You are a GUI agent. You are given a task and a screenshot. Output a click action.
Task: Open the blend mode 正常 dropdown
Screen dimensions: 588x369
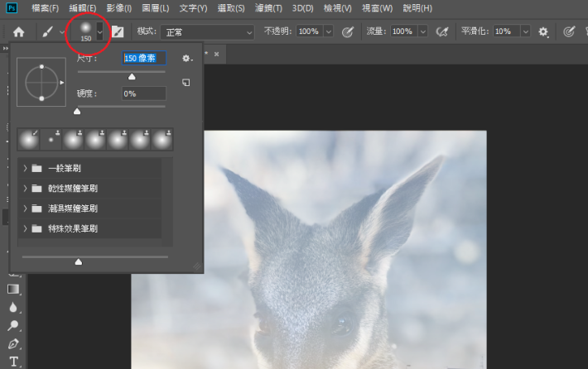(207, 32)
